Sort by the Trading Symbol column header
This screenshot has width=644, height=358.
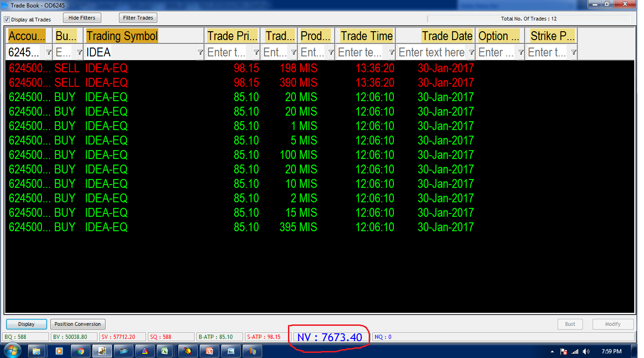pos(144,36)
